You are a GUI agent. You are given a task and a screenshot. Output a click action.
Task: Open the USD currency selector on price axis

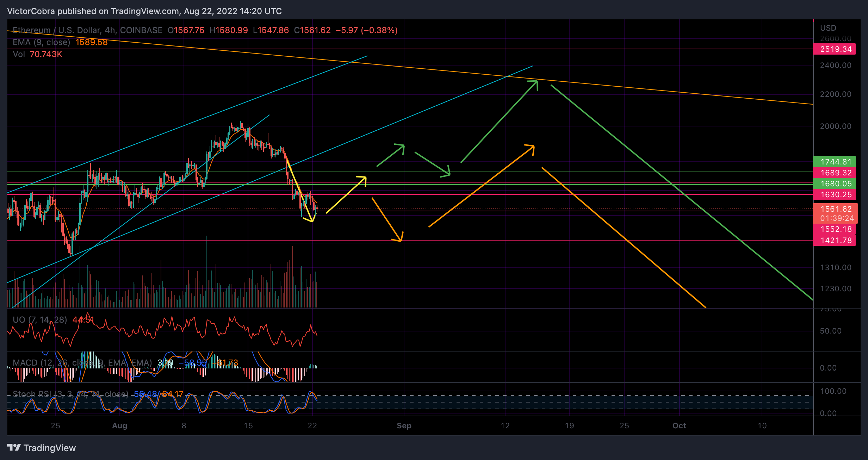tap(828, 28)
